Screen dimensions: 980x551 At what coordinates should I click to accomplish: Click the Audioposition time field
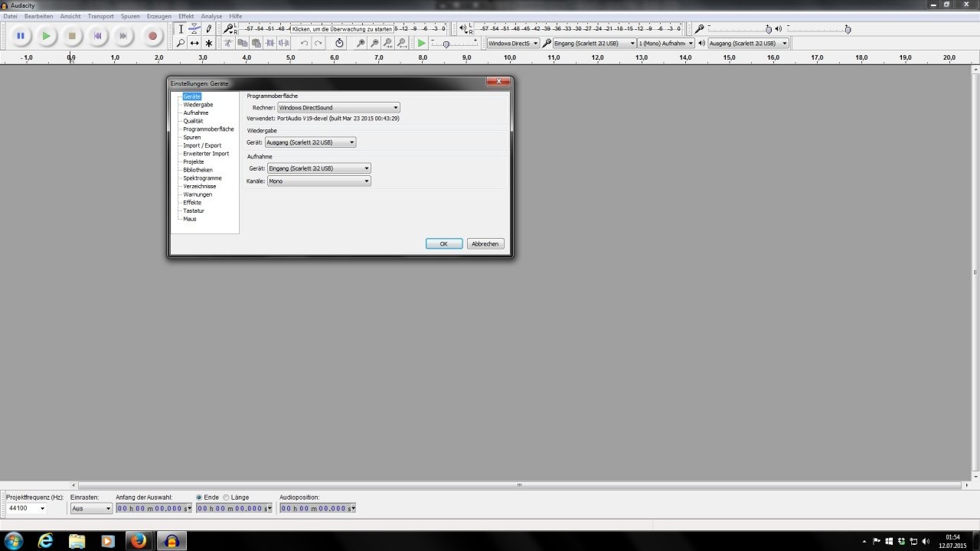click(x=318, y=508)
